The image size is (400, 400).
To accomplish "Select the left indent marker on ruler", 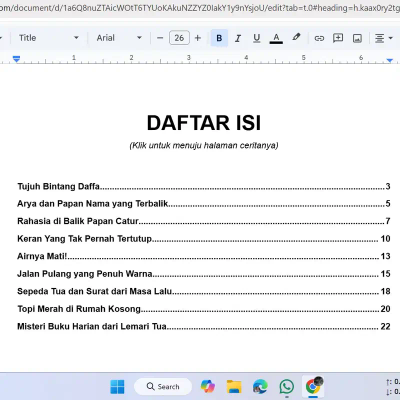I will (16, 59).
